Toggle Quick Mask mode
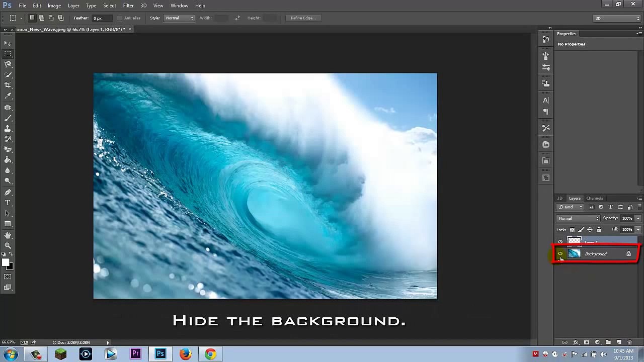644x362 pixels. pyautogui.click(x=8, y=277)
